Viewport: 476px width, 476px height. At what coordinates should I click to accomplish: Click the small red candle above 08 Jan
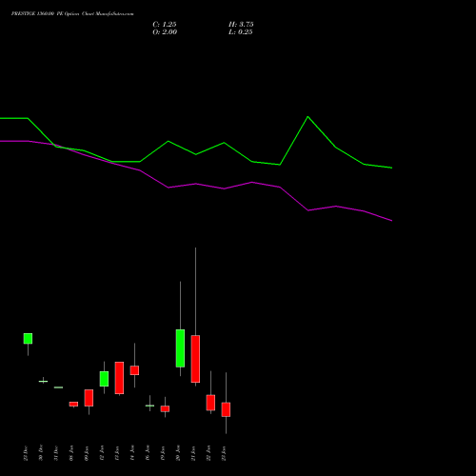73,404
